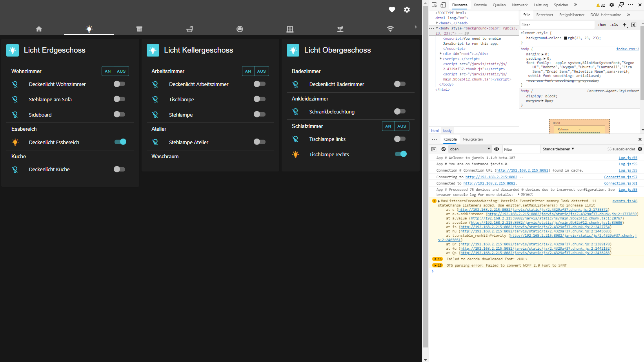The height and width of the screenshot is (362, 644).
Task: Show more DevTools panel tabs chevron
Action: pos(575,5)
